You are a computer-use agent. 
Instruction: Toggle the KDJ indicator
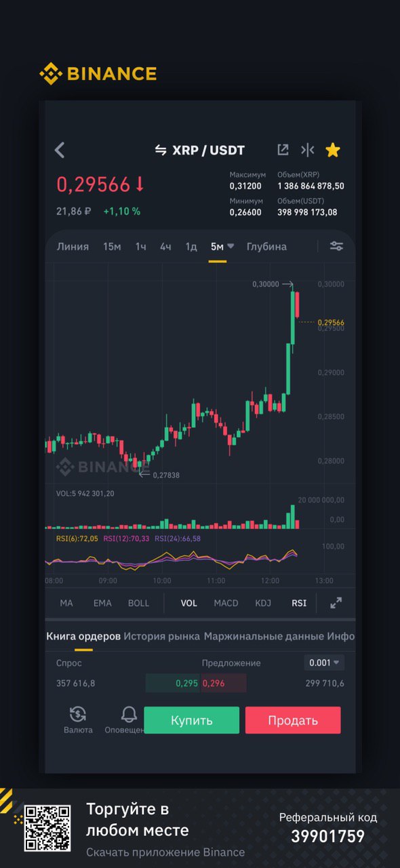pyautogui.click(x=263, y=603)
